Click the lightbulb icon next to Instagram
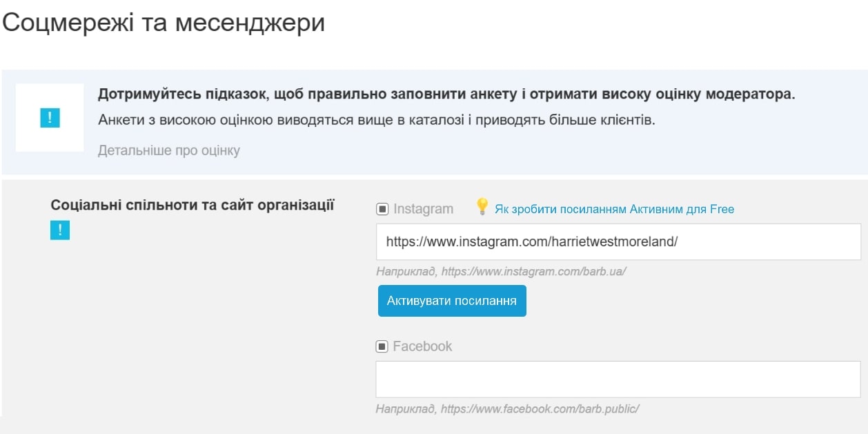 (482, 207)
